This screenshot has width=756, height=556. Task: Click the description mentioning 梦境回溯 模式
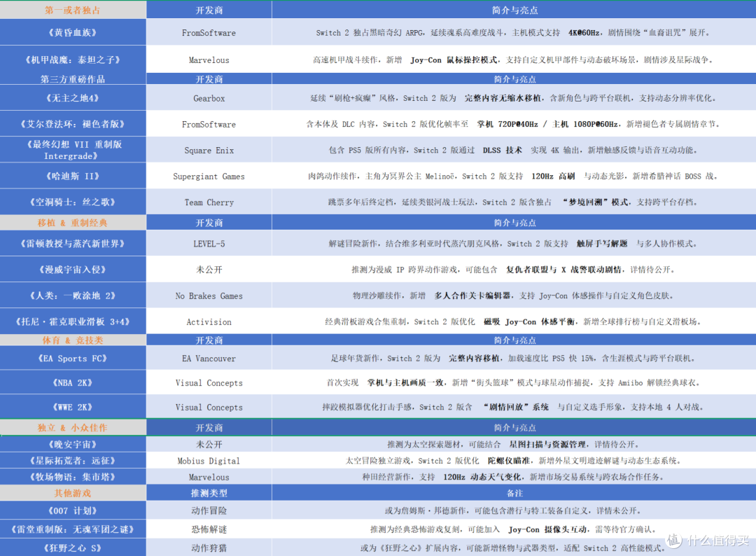click(514, 202)
